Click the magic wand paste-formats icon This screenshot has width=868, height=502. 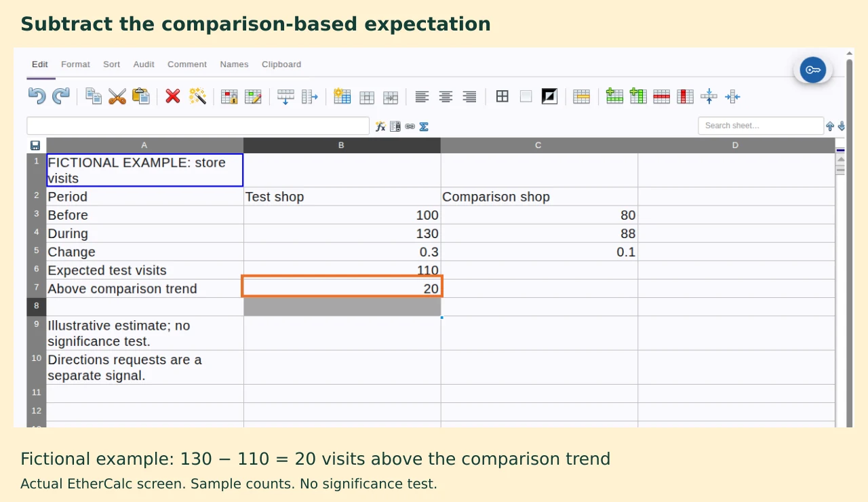point(197,96)
